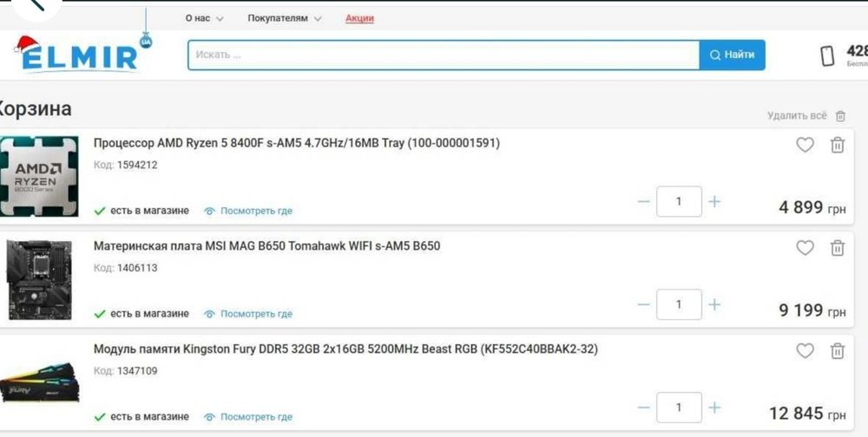
Task: Decrease the Ryzen 5 8400F quantity with the minus button
Action: click(x=643, y=201)
